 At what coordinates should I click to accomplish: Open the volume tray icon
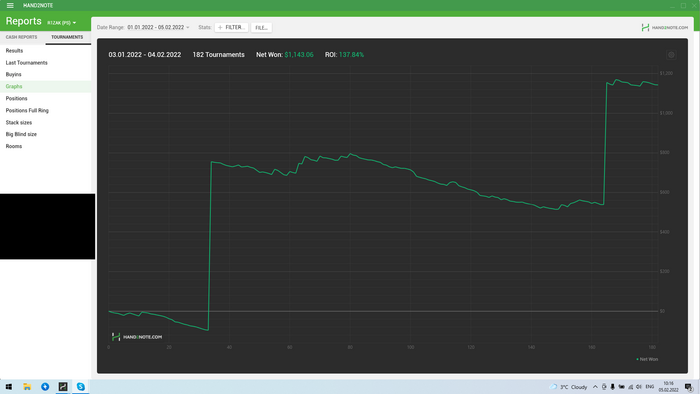639,387
